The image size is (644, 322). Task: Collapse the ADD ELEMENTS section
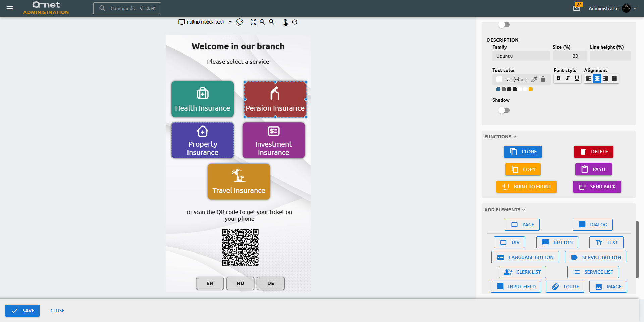point(524,210)
